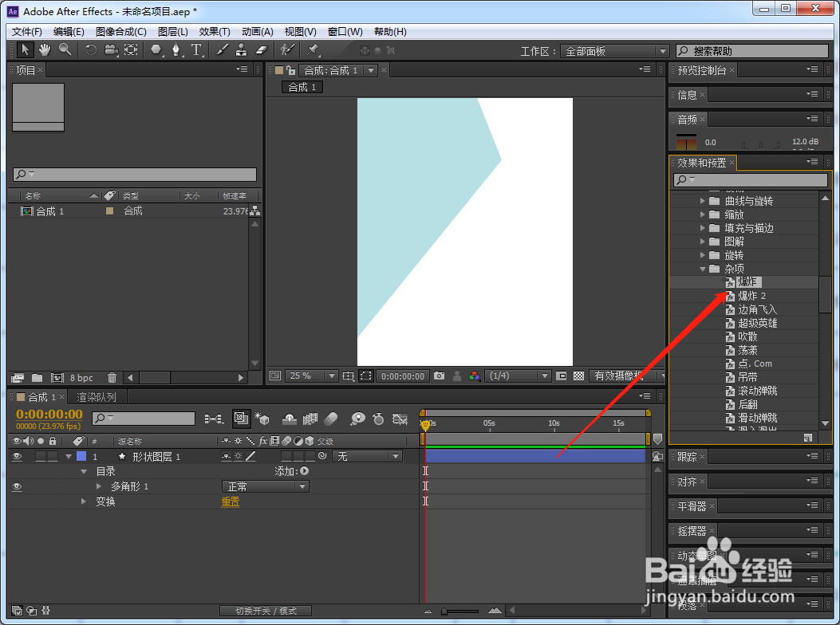Select the Eraser tool
The height and width of the screenshot is (625, 840).
coord(261,50)
